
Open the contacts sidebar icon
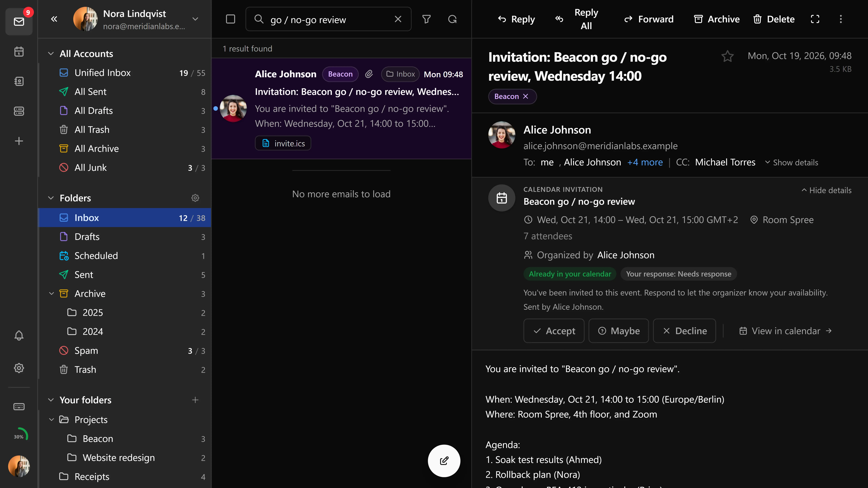pos(19,81)
